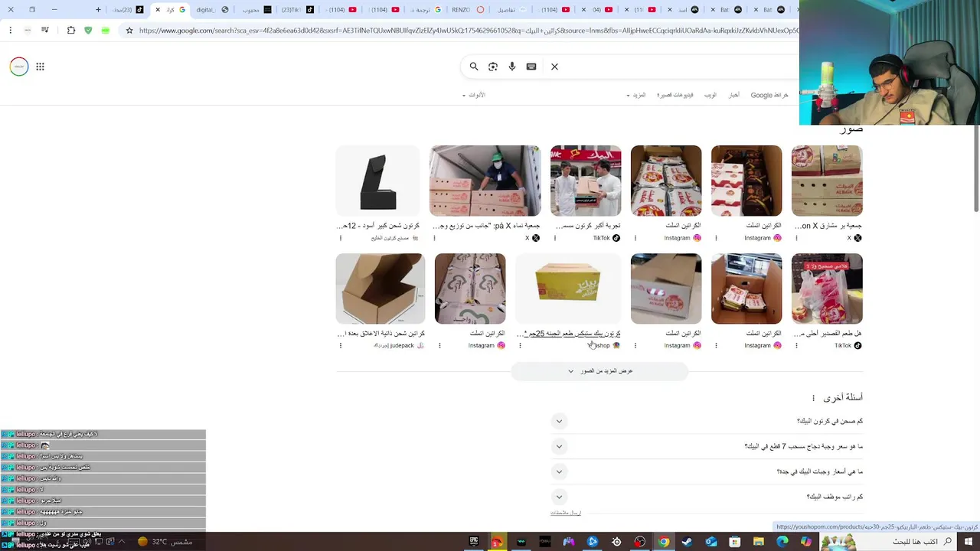Open thumbnail of worker with stacked boxes

(x=485, y=181)
